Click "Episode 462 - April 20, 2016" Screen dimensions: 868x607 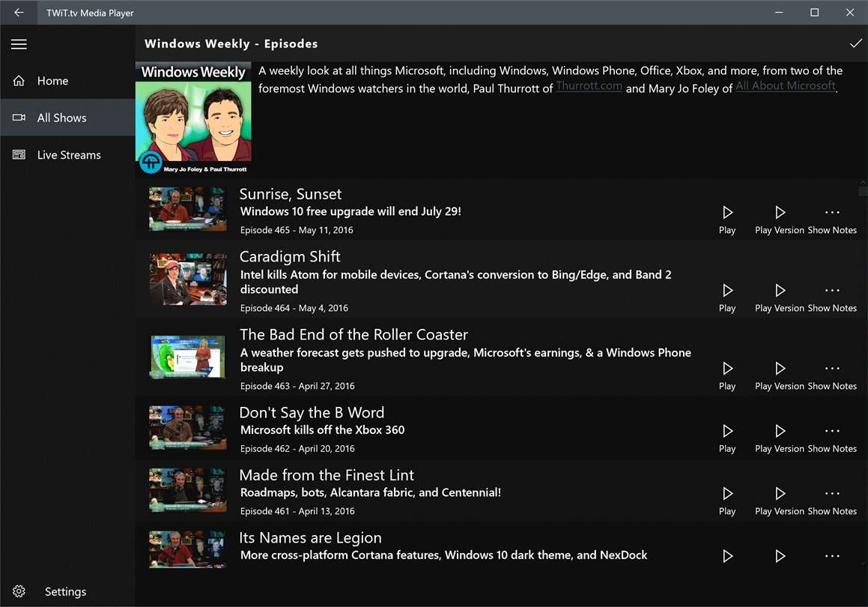click(297, 449)
